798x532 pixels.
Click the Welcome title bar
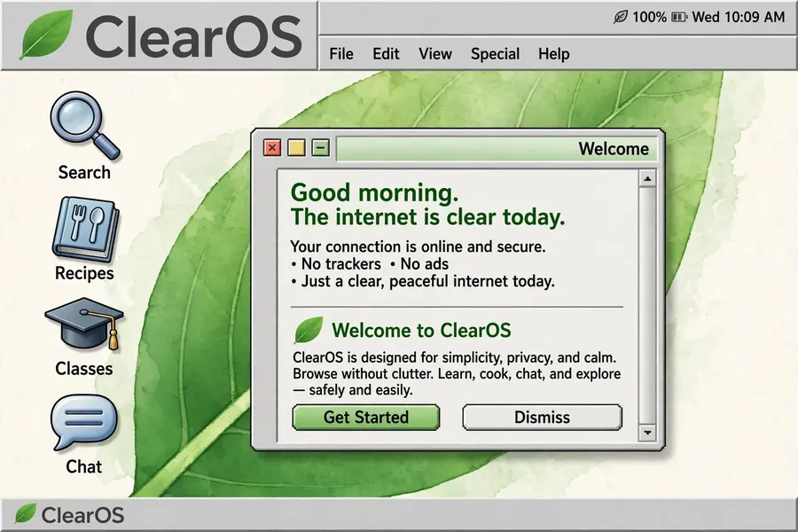497,149
